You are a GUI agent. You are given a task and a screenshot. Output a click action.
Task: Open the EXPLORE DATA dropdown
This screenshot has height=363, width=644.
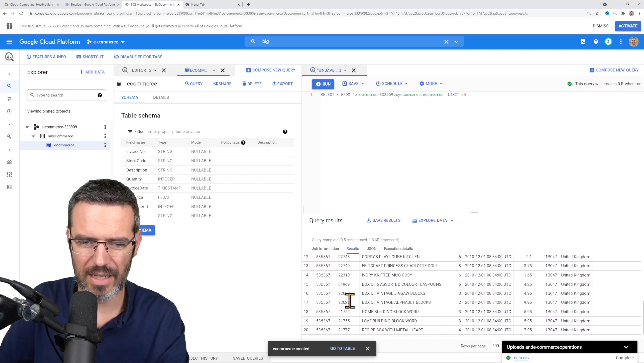pos(433,221)
